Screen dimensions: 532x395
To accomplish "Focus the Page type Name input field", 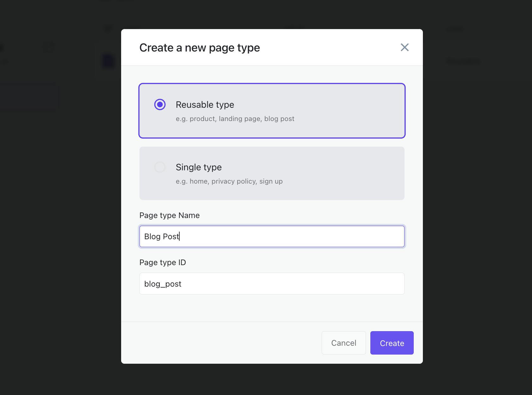I will click(272, 236).
